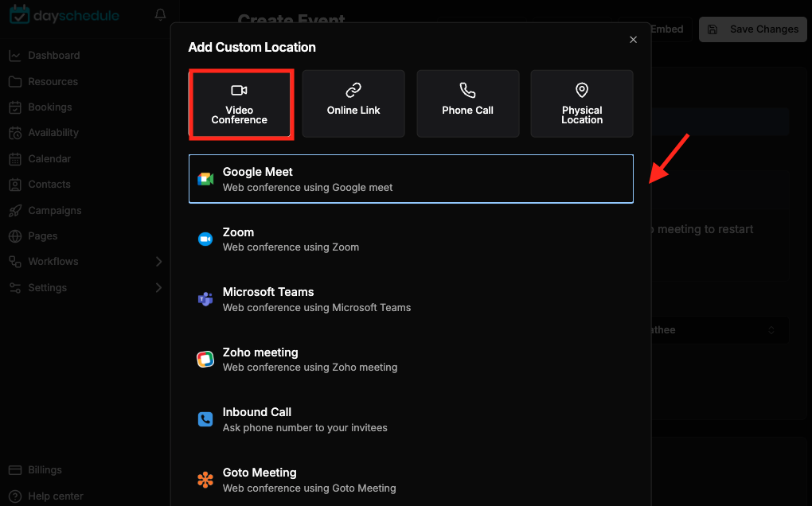
Task: Click the Settings sliders icon
Action: click(x=15, y=288)
